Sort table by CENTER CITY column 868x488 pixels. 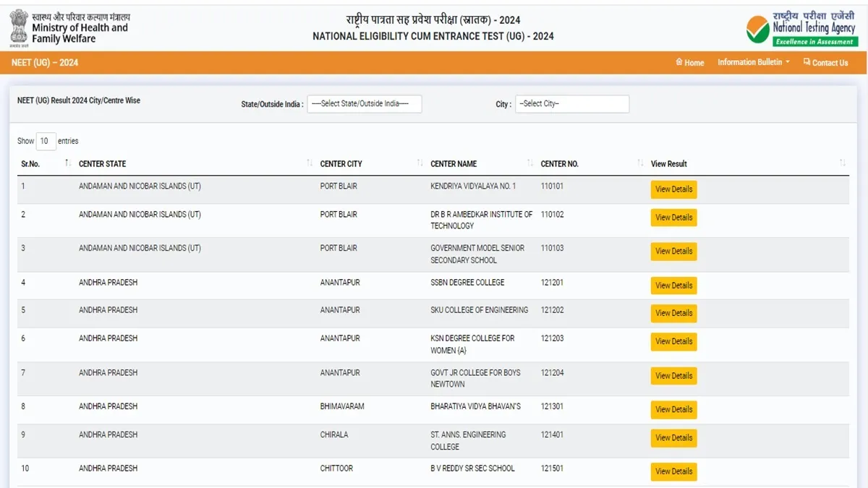click(x=371, y=163)
